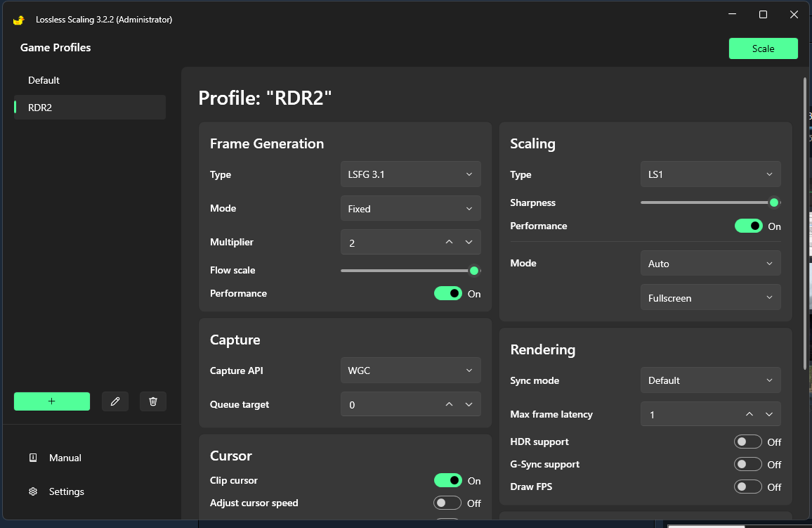812x528 pixels.
Task: Click the Sharpness slider handle
Action: pos(774,202)
